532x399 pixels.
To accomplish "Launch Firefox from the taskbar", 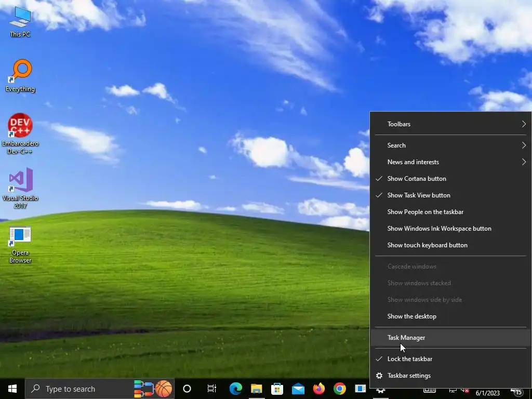I will pyautogui.click(x=318, y=389).
